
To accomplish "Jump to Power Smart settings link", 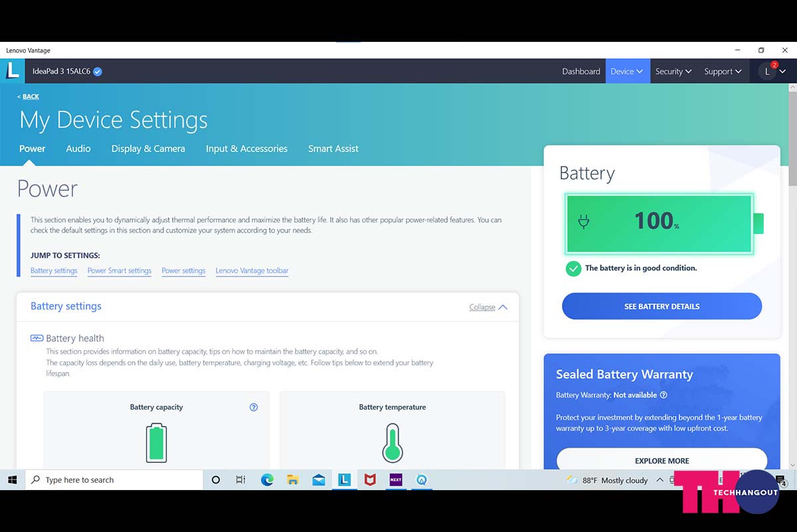I will coord(120,271).
